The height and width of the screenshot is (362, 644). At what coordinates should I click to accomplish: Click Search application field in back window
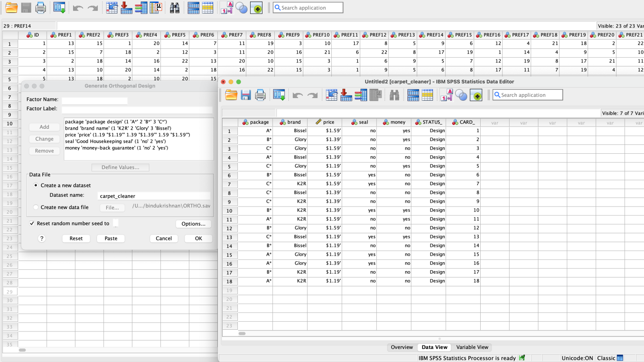[x=308, y=8]
